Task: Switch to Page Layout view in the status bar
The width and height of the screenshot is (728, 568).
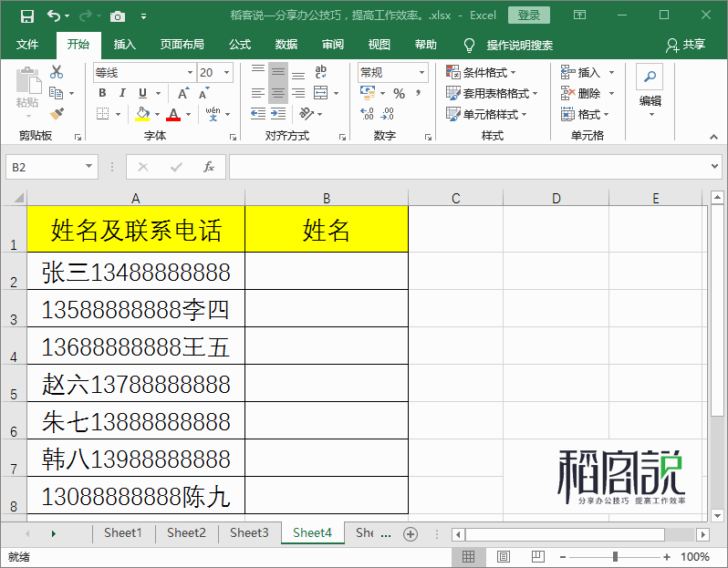Action: coord(503,556)
